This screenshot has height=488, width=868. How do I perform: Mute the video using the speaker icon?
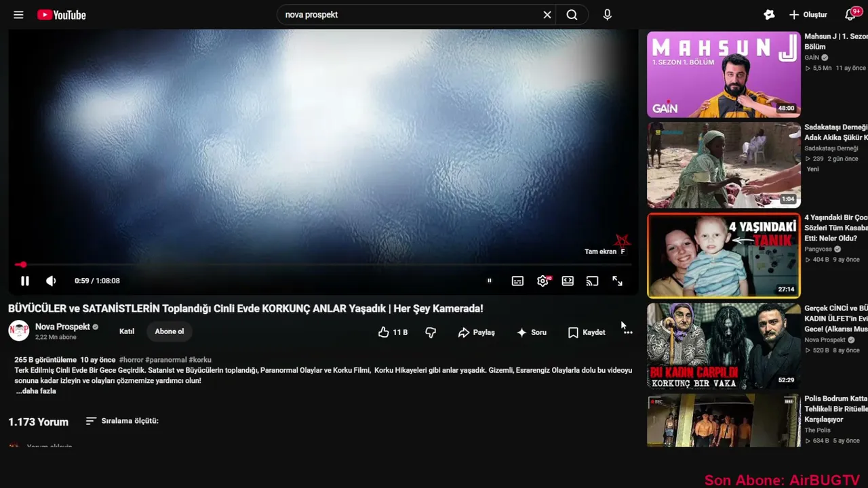tap(51, 281)
